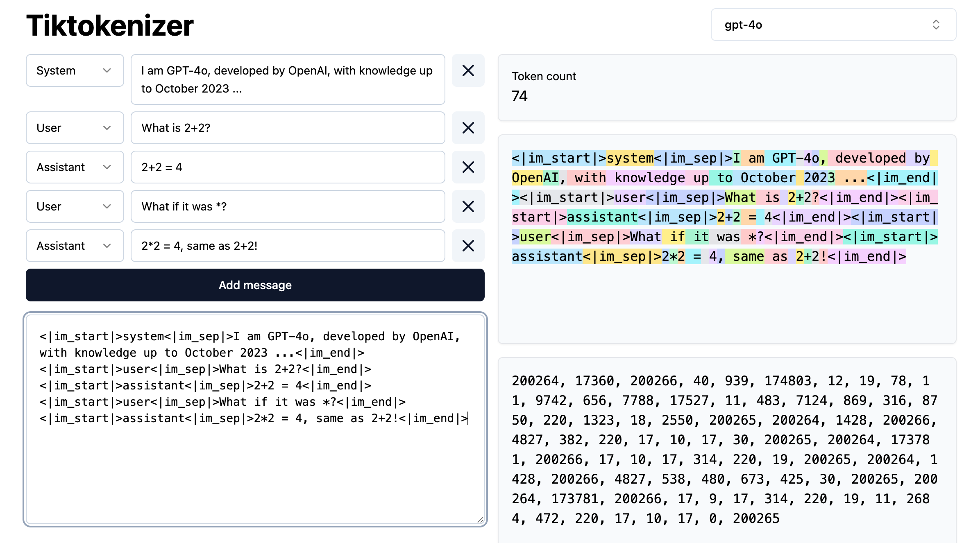Click the Tiktokenizer title heading
The height and width of the screenshot is (543, 980).
point(110,25)
